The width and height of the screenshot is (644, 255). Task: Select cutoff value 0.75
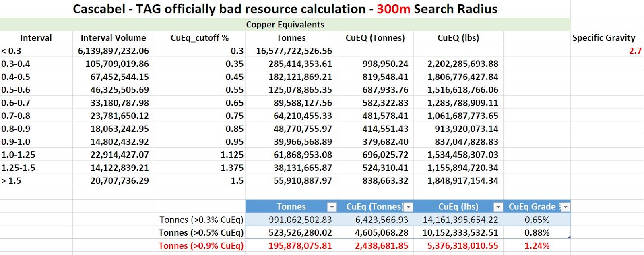(200, 116)
